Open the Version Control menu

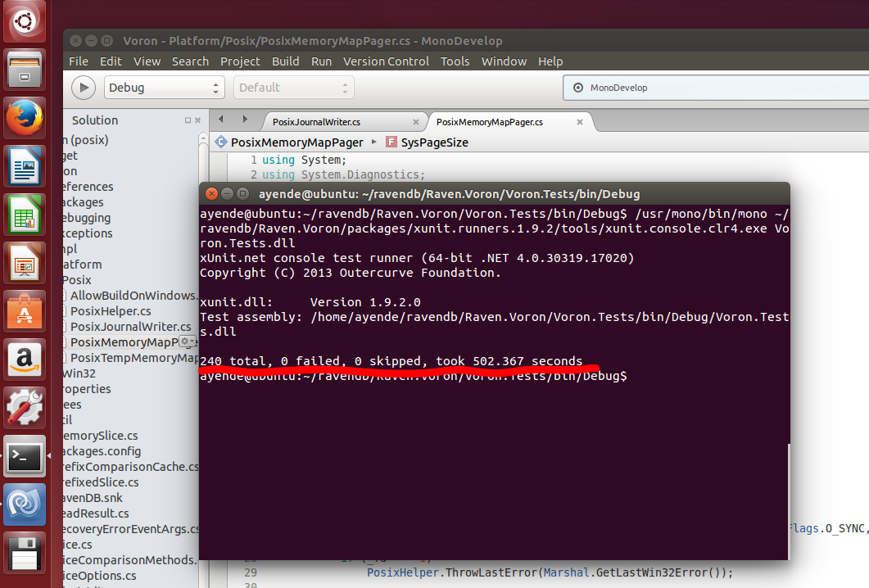tap(386, 61)
